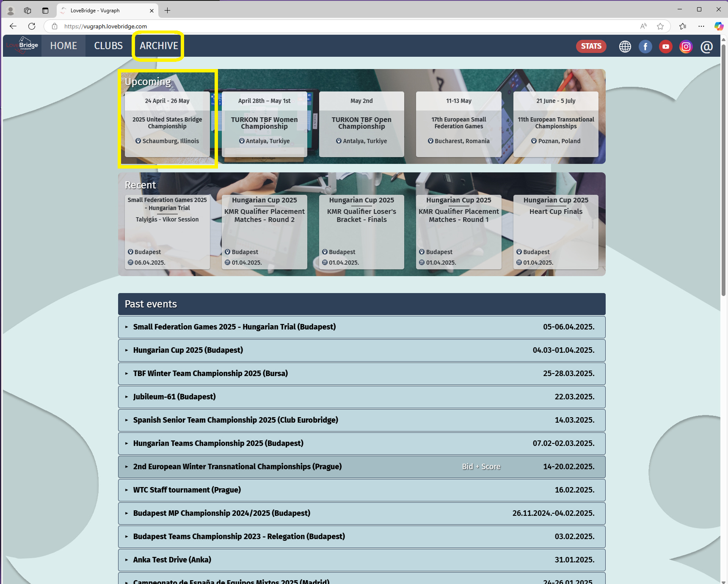Open browser settings and more menu
The width and height of the screenshot is (728, 584).
701,26
